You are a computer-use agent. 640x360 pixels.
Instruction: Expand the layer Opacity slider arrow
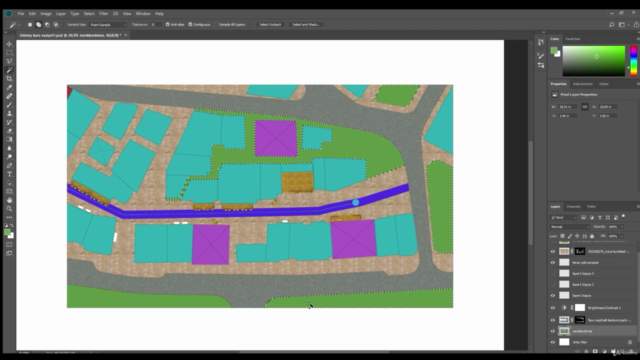click(622, 227)
